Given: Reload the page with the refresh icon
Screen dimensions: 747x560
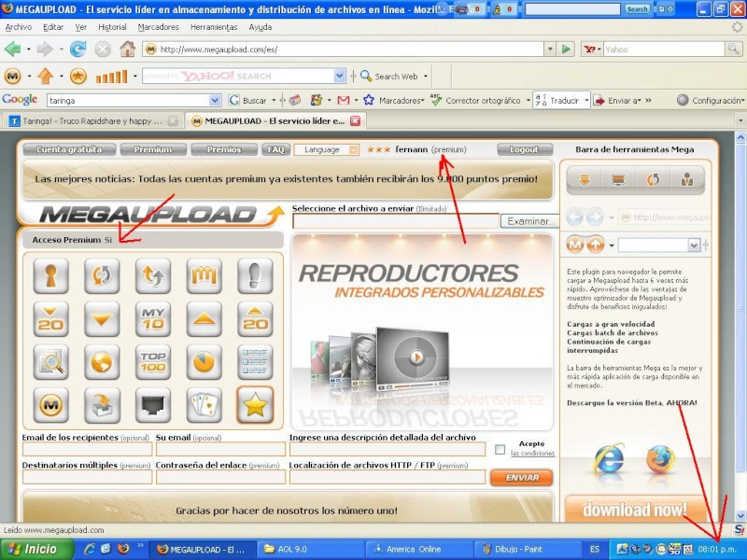Looking at the screenshot, I should pyautogui.click(x=78, y=49).
